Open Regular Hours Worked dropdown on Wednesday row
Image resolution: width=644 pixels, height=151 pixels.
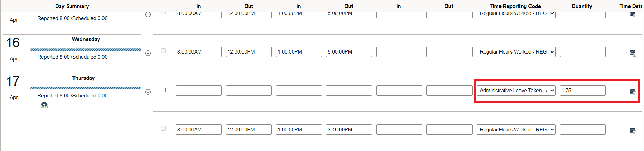pos(516,52)
